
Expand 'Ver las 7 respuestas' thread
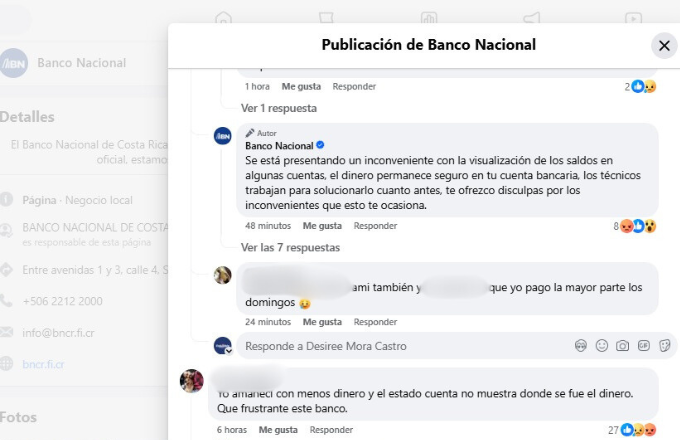tap(290, 247)
